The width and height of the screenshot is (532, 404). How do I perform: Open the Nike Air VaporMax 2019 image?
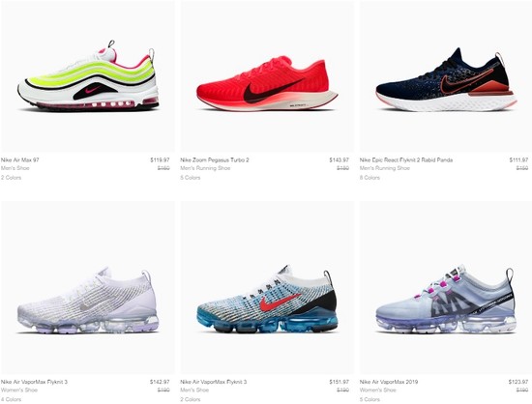pos(446,288)
